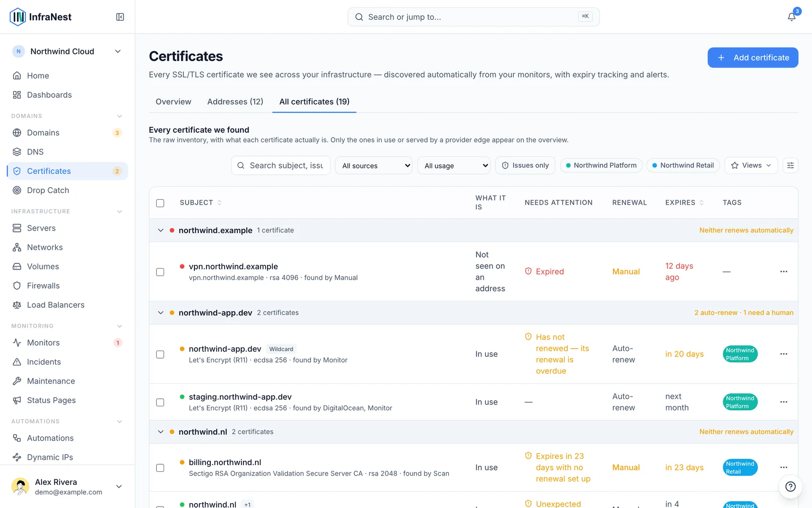Open the Views dropdown
Image resolution: width=812 pixels, height=508 pixels.
coord(751,165)
